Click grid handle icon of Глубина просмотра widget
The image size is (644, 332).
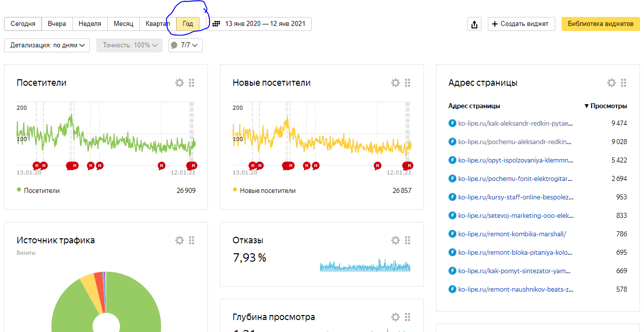[x=408, y=317]
